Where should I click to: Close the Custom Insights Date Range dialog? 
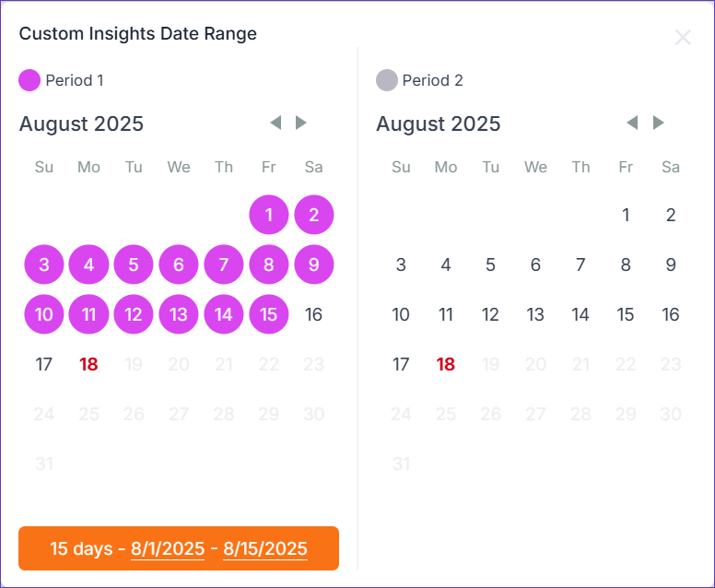(683, 38)
